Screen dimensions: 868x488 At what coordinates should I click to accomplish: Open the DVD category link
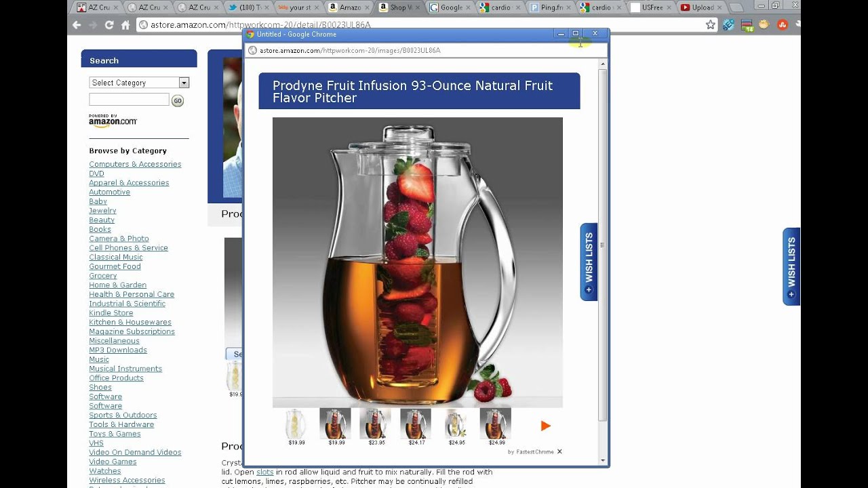click(96, 174)
